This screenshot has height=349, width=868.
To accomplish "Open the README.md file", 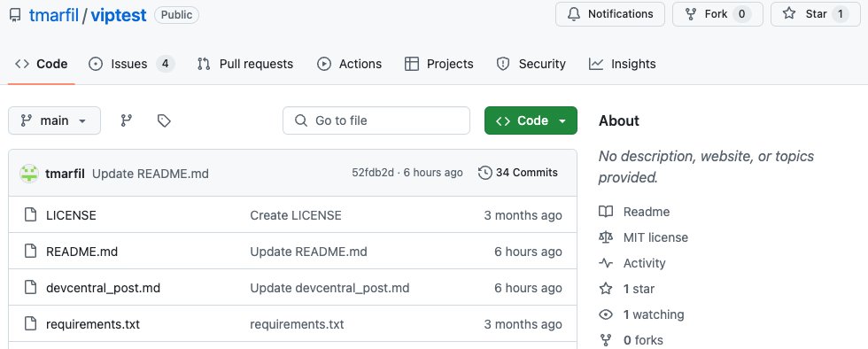I will click(81, 252).
